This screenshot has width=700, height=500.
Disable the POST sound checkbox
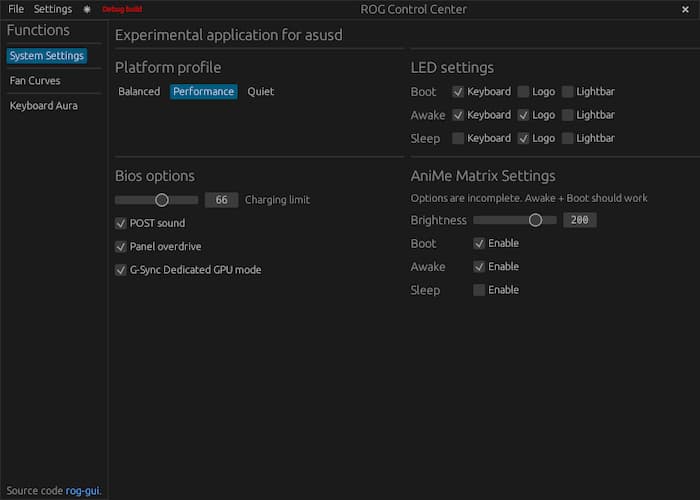click(121, 223)
